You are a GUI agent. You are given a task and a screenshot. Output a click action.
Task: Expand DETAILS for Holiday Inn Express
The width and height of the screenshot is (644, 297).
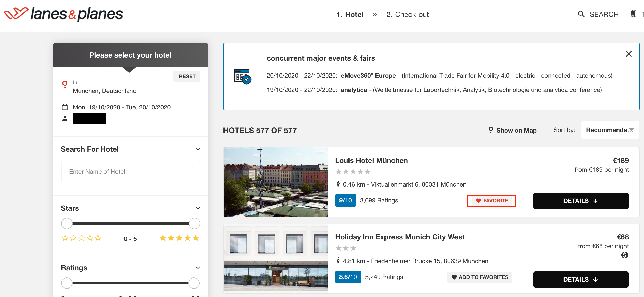tap(581, 280)
